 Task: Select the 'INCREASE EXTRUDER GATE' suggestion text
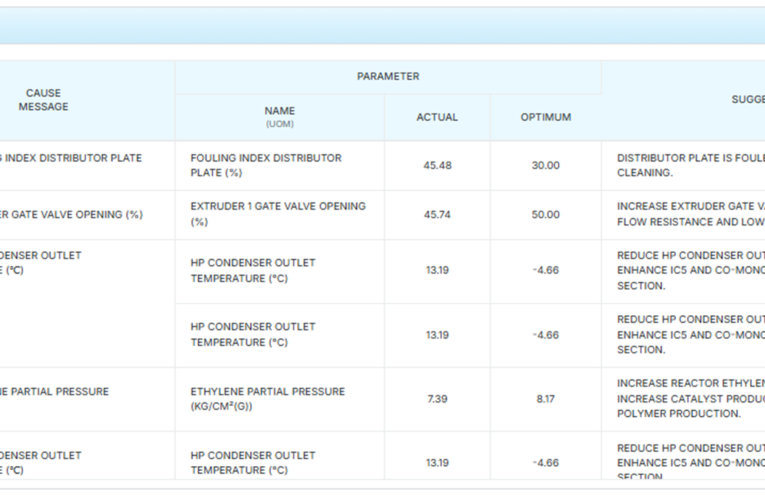(691, 214)
